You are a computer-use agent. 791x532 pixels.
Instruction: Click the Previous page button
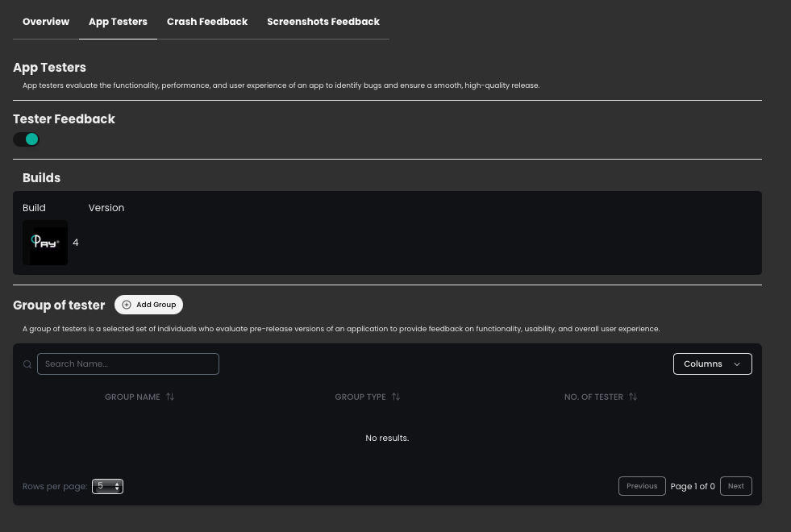(x=642, y=486)
